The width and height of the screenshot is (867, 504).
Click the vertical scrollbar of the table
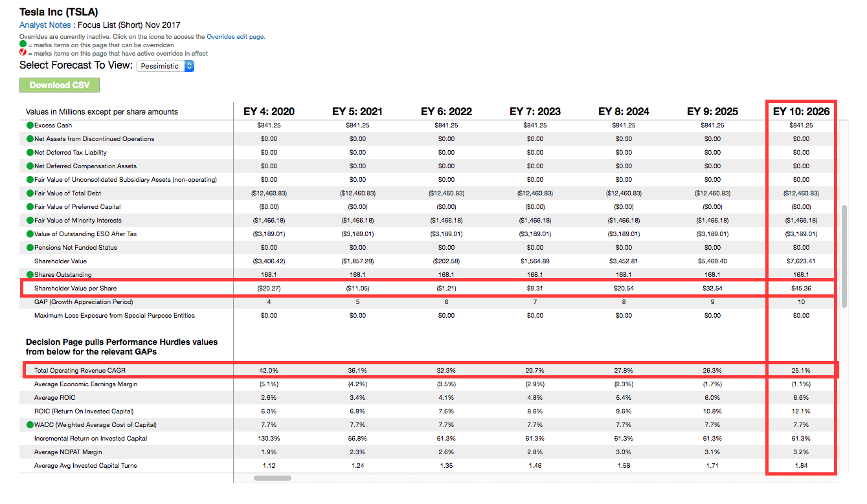[x=843, y=257]
